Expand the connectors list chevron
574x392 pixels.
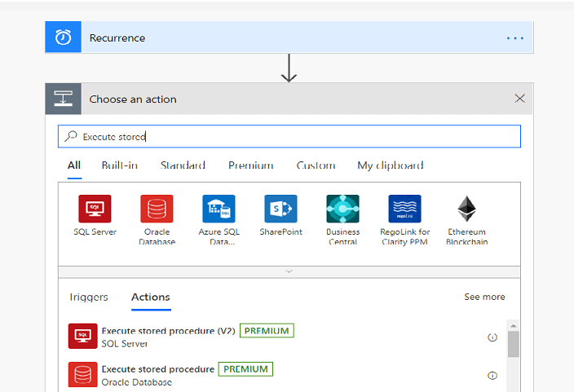(x=289, y=271)
